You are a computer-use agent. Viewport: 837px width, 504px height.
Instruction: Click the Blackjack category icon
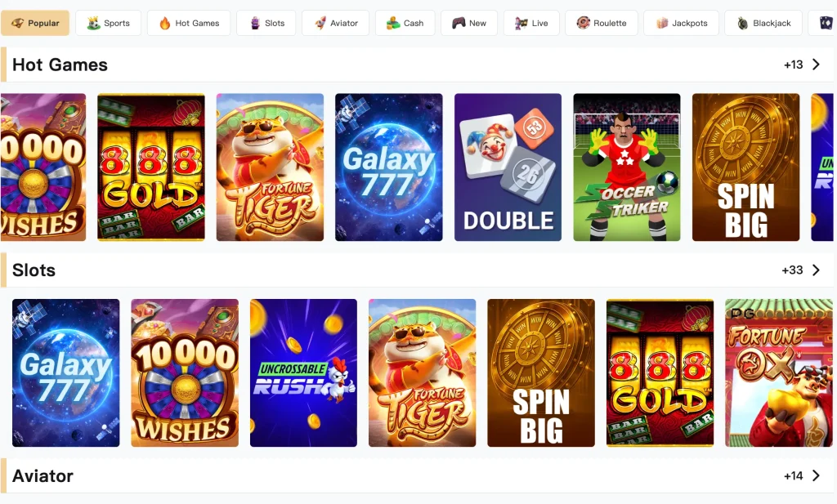click(x=742, y=23)
